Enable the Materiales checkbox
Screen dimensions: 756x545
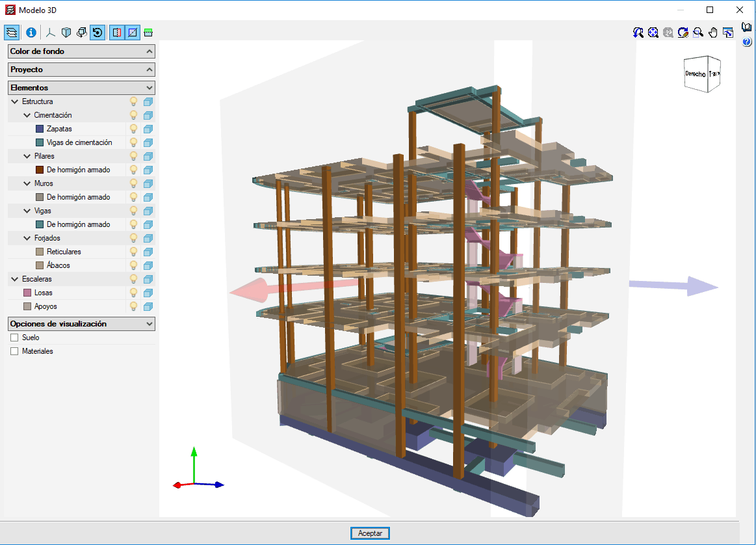[14, 351]
